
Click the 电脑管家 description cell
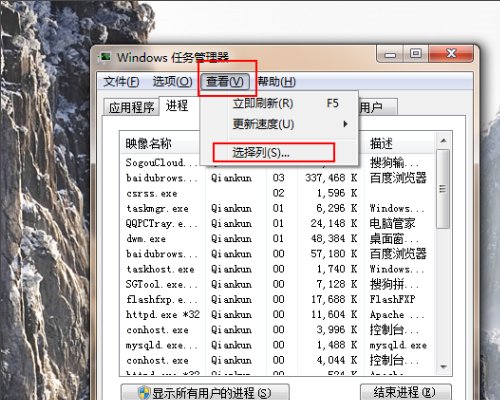point(392,224)
